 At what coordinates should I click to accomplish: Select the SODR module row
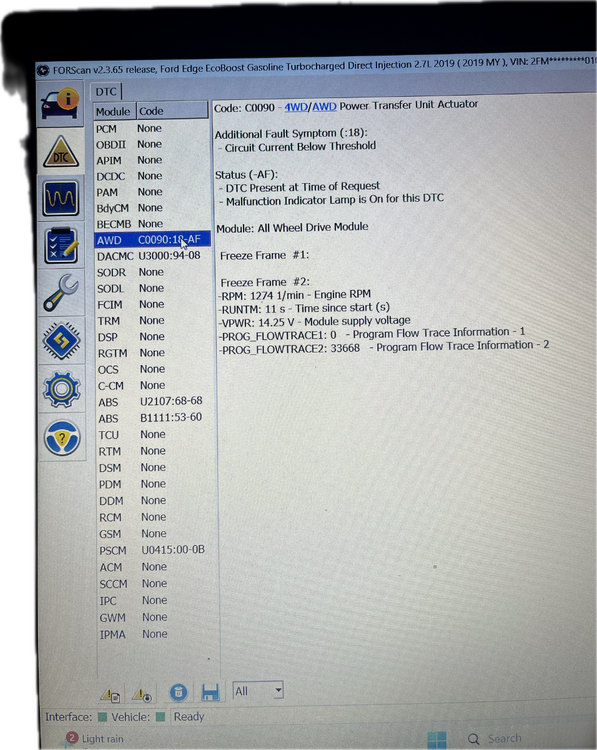tap(153, 272)
